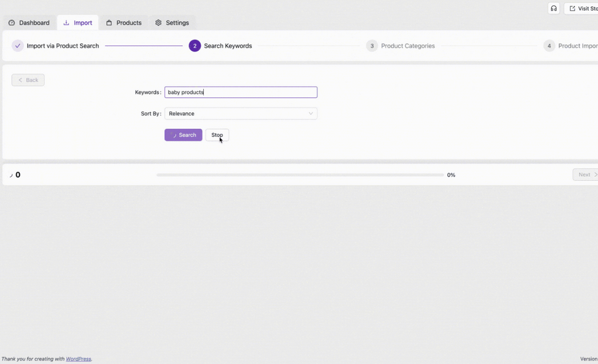This screenshot has width=598, height=364.
Task: Select the Import via Product Search step
Action: click(x=62, y=45)
